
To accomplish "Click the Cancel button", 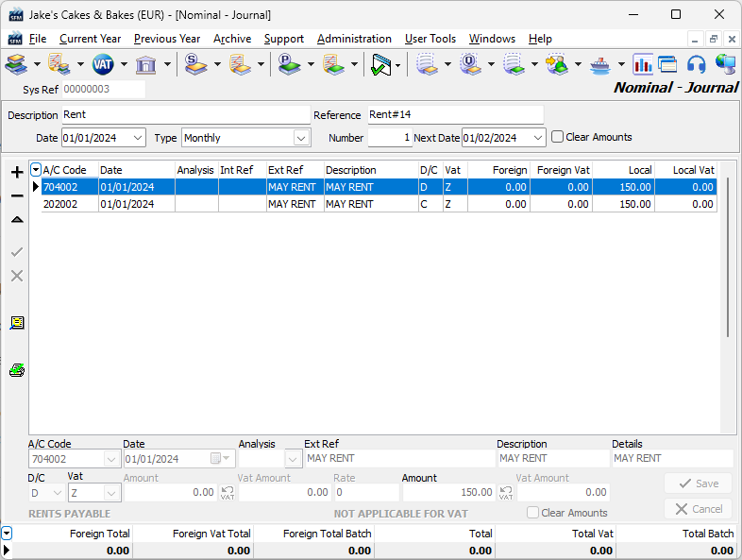I will click(x=699, y=509).
